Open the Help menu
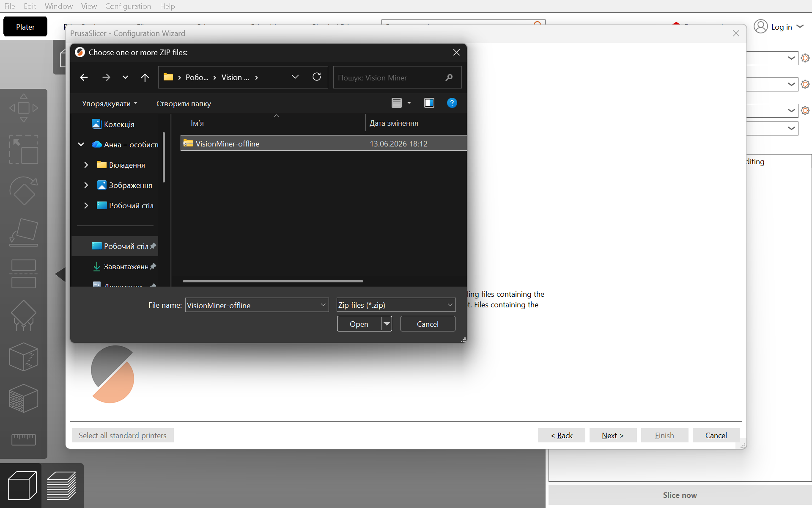This screenshot has height=508, width=812. tap(167, 6)
